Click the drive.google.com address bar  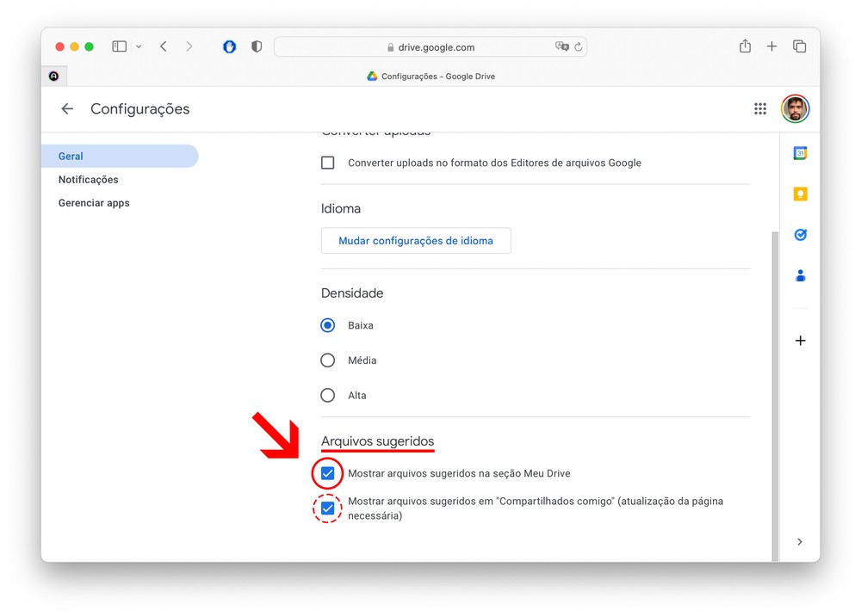[x=430, y=47]
